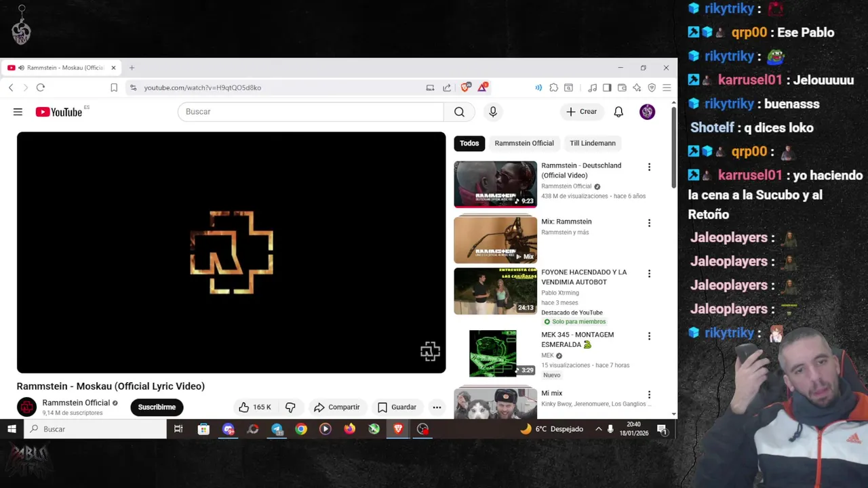Open FOYONE HACENDADO video thumbnail
The height and width of the screenshot is (488, 868).
tap(495, 291)
